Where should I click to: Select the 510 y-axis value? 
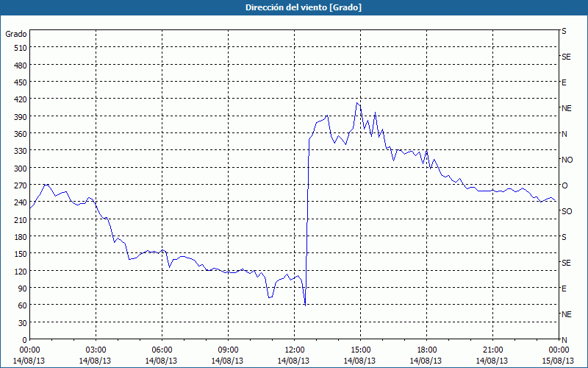[x=21, y=48]
